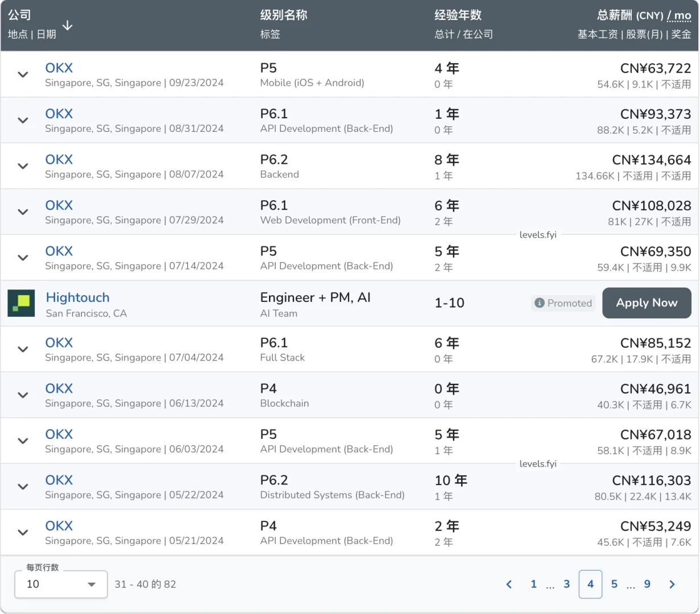The width and height of the screenshot is (700, 614).
Task: Expand the OKX row dated 07/14/2024
Action: click(x=23, y=258)
